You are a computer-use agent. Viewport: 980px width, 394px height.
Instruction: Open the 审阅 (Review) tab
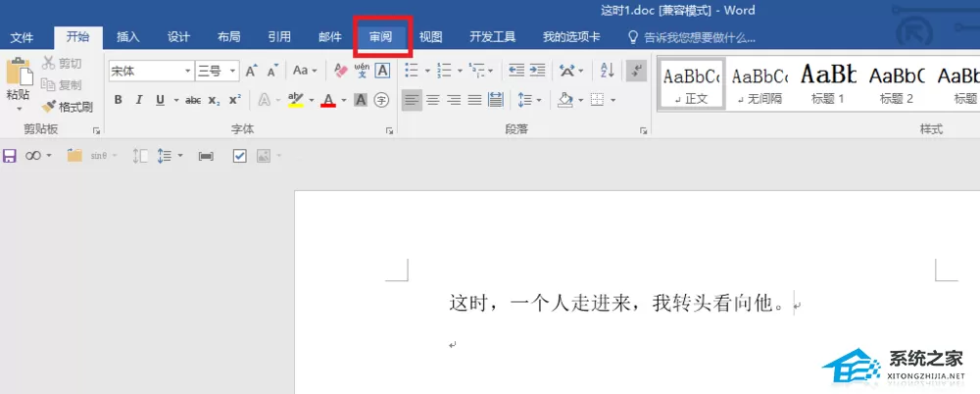[380, 37]
